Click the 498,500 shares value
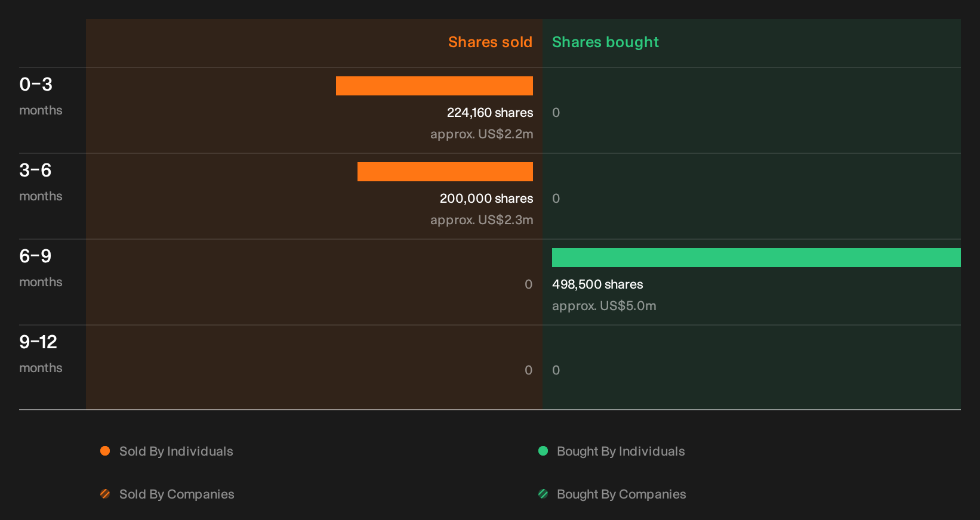Image resolution: width=980 pixels, height=520 pixels. (x=597, y=284)
